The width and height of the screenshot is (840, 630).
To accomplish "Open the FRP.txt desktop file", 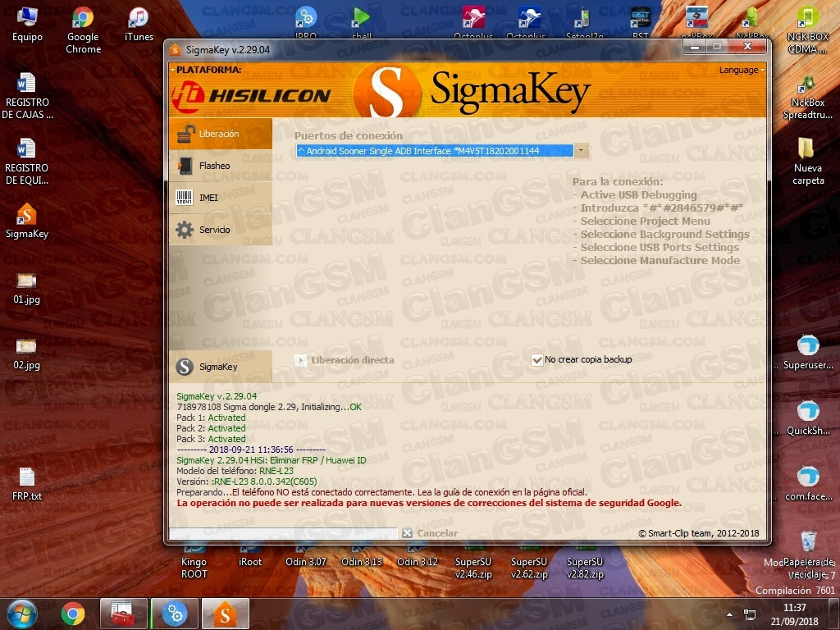I will [x=27, y=484].
